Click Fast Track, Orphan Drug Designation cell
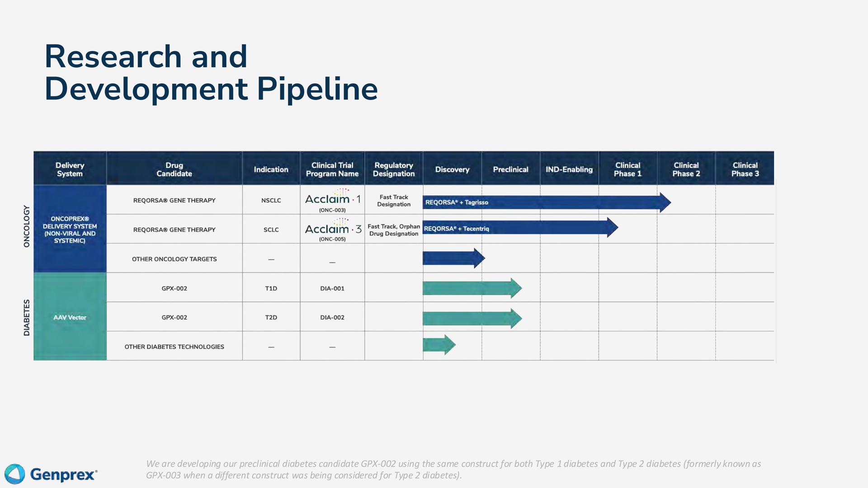The width and height of the screenshot is (868, 488). click(x=394, y=230)
